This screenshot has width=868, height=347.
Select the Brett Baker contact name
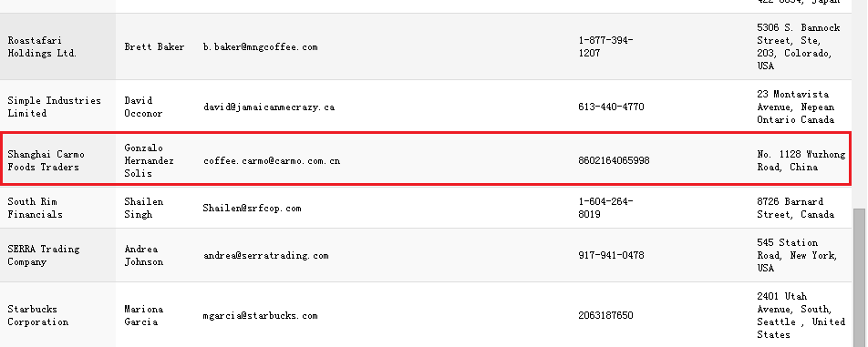(154, 47)
